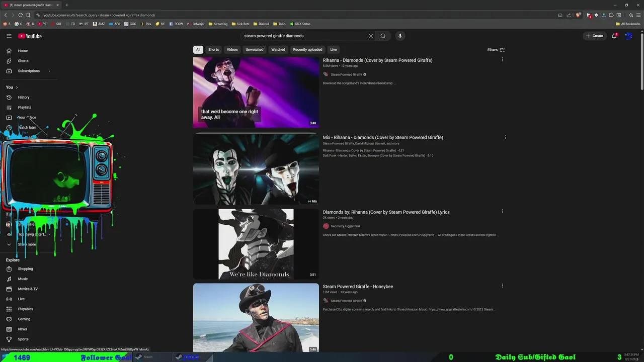Open the notifications bell
This screenshot has width=644, height=362.
point(614,36)
